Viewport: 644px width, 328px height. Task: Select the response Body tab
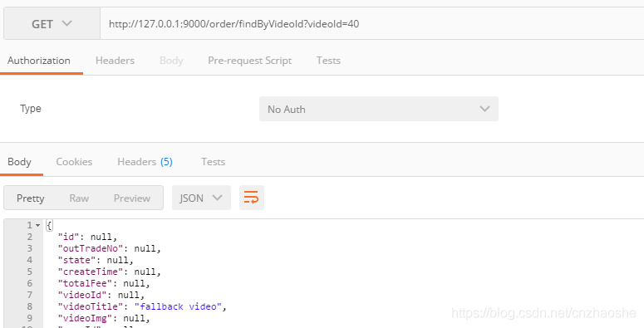[19, 162]
